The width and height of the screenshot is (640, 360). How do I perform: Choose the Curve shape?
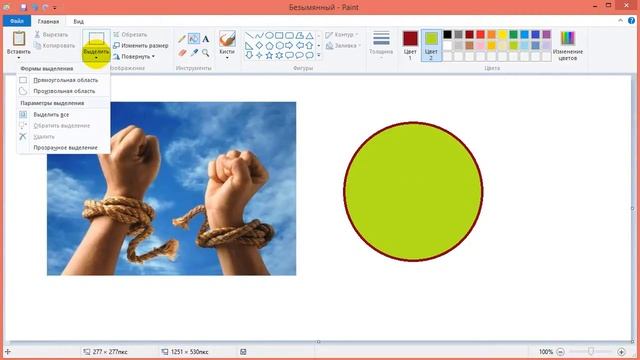click(259, 36)
